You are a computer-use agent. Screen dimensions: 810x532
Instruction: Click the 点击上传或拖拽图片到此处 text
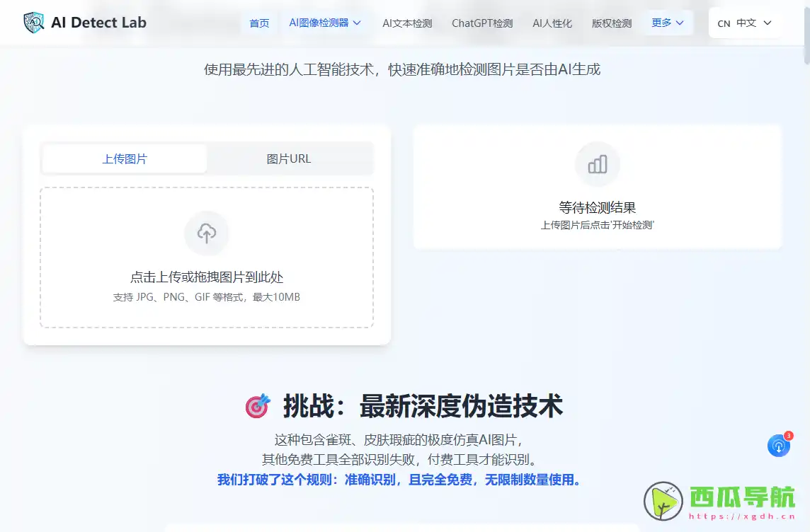[x=207, y=277]
